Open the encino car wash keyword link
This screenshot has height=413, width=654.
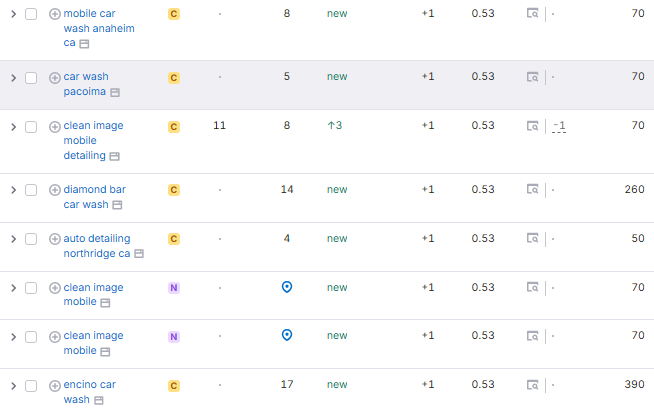click(x=89, y=384)
